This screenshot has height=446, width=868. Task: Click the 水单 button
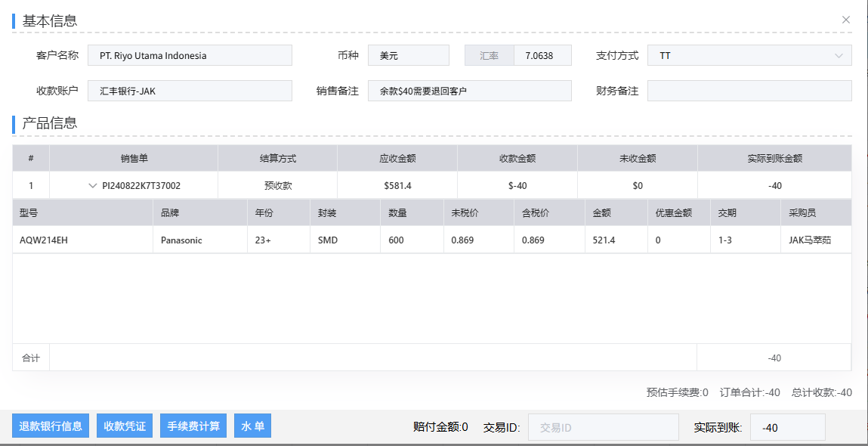pyautogui.click(x=252, y=426)
